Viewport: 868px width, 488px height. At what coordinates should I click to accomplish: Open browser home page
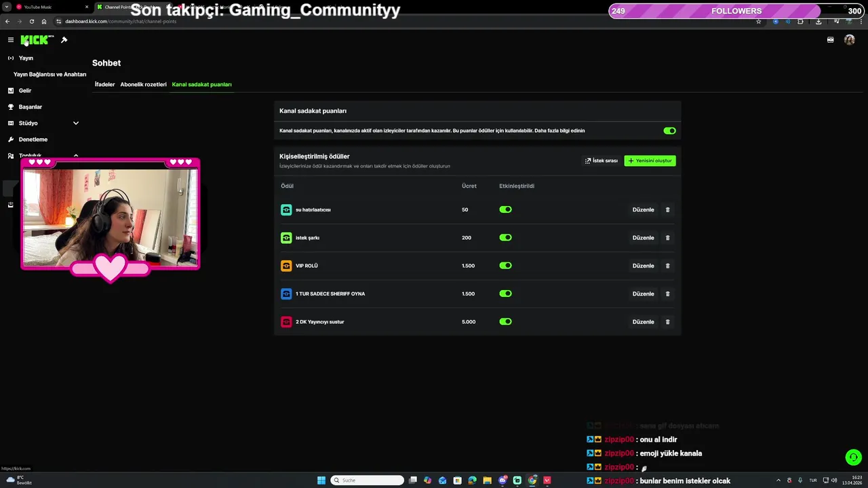click(x=44, y=21)
